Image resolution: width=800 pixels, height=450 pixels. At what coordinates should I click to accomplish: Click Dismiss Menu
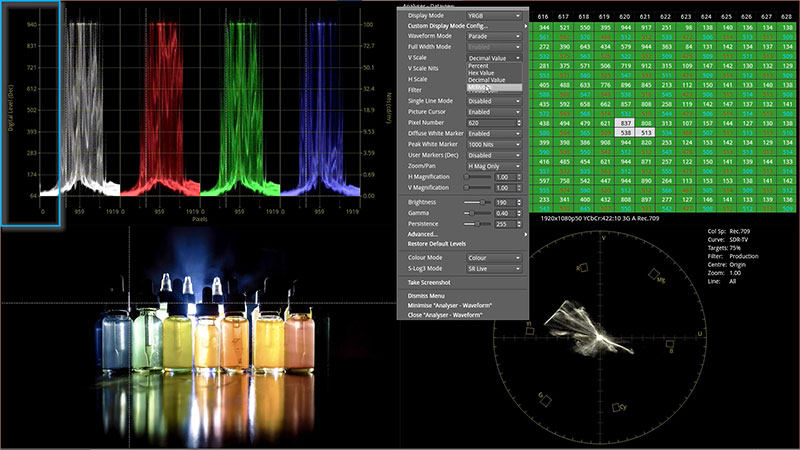coord(427,296)
